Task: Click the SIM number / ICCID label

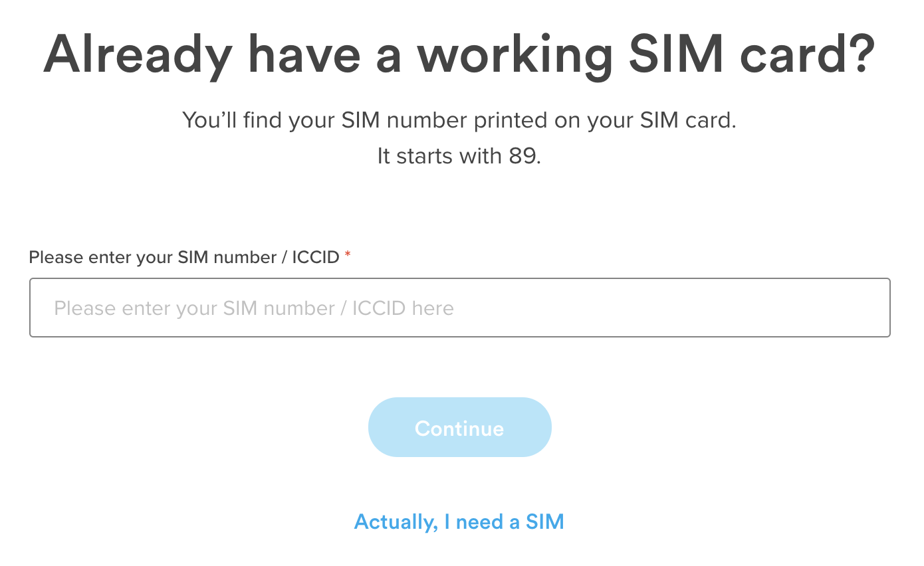Action: [x=184, y=257]
